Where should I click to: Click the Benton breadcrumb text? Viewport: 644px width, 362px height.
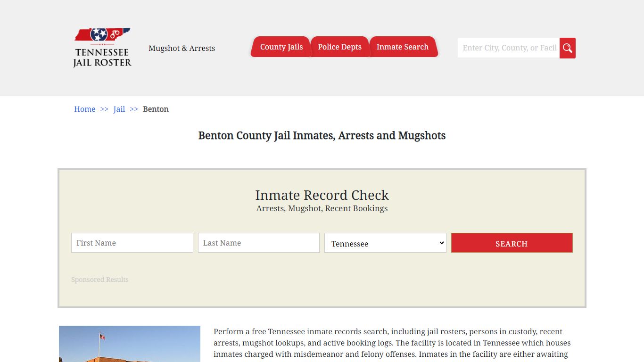(x=156, y=109)
